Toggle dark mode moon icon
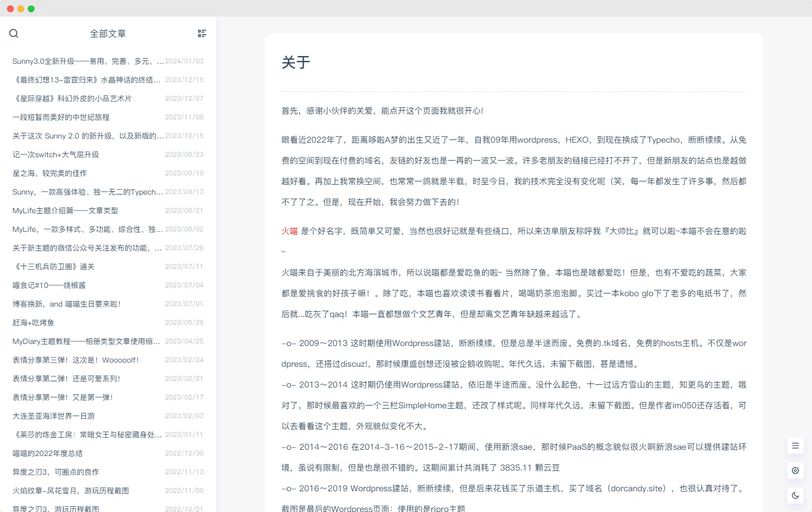 tap(795, 495)
